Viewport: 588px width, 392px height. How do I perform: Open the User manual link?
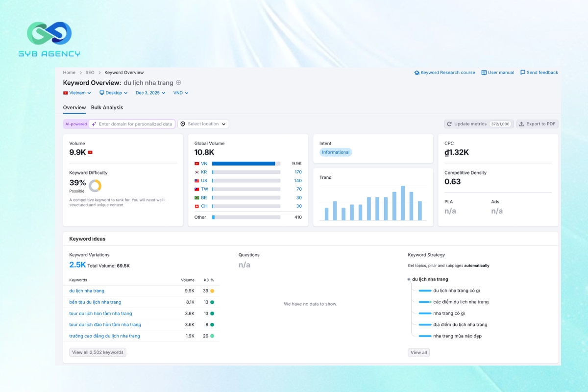[x=498, y=73]
